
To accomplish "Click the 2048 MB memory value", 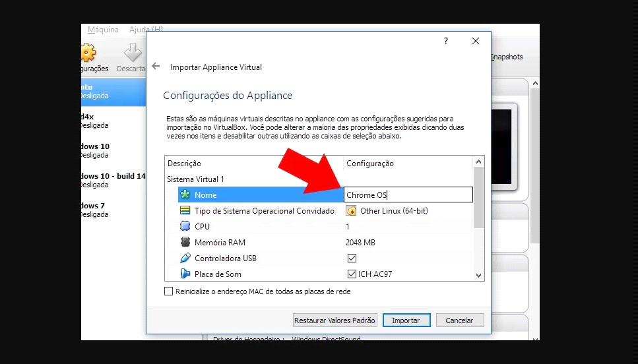I will click(x=360, y=243).
